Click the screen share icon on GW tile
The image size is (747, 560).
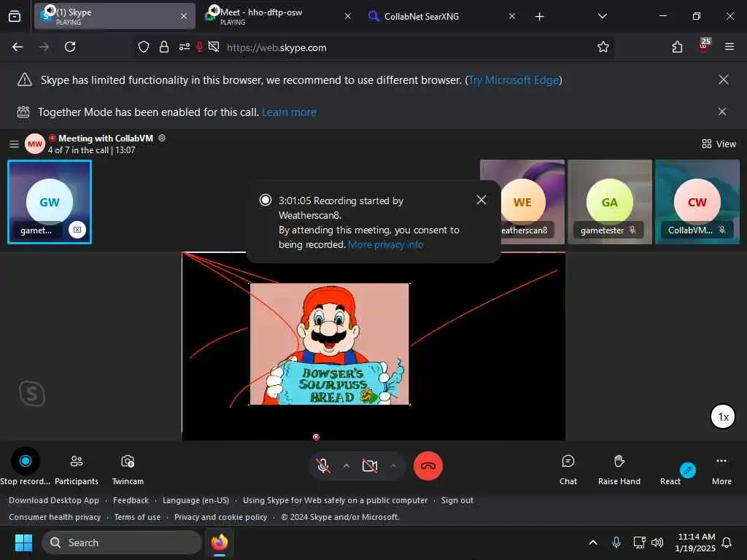point(77,230)
